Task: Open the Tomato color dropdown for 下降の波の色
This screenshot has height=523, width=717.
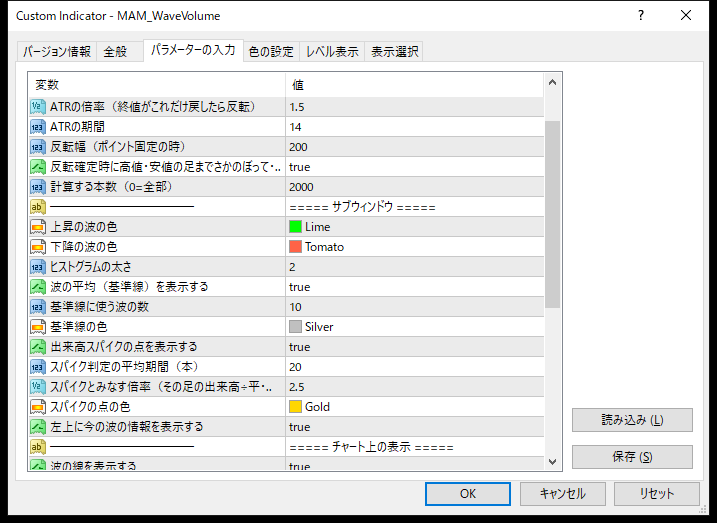Action: tap(415, 247)
